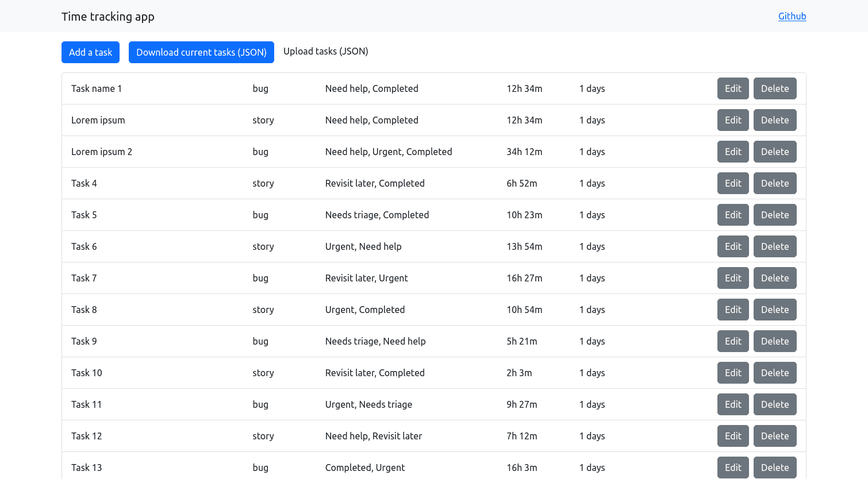
Task: Click Upload tasks (JSON)
Action: pos(325,51)
